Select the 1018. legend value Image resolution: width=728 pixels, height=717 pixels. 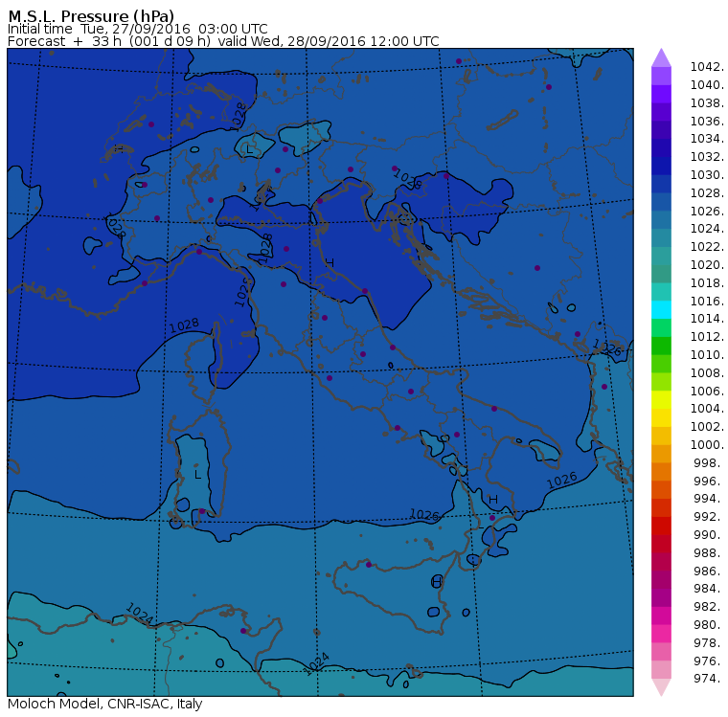click(x=707, y=283)
